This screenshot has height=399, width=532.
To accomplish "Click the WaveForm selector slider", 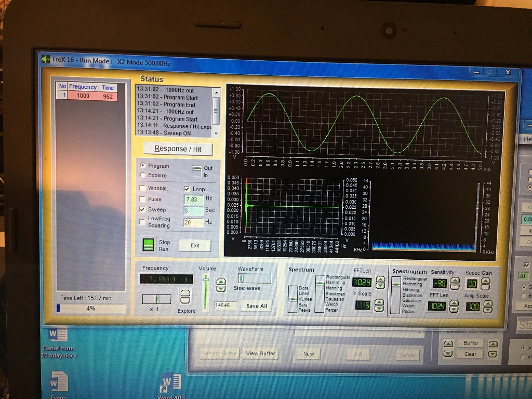I will tap(255, 278).
